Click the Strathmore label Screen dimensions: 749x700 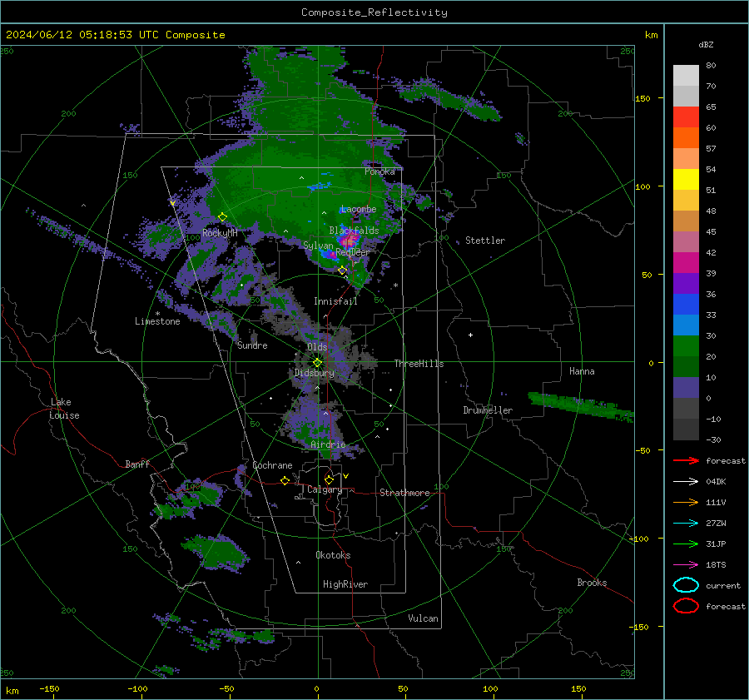pyautogui.click(x=404, y=493)
